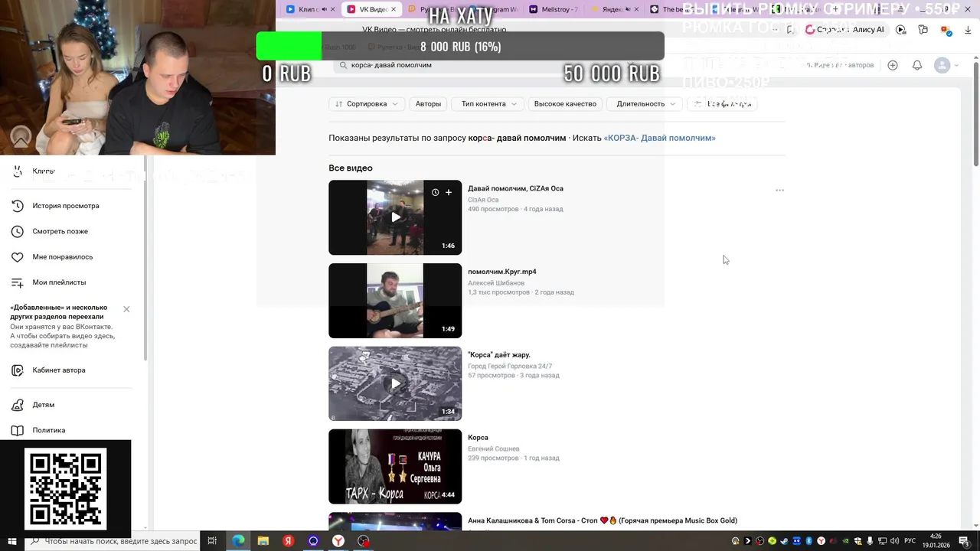Click the Anna Калашникова & Tom Corsa title
This screenshot has height=551, width=980.
(x=603, y=521)
